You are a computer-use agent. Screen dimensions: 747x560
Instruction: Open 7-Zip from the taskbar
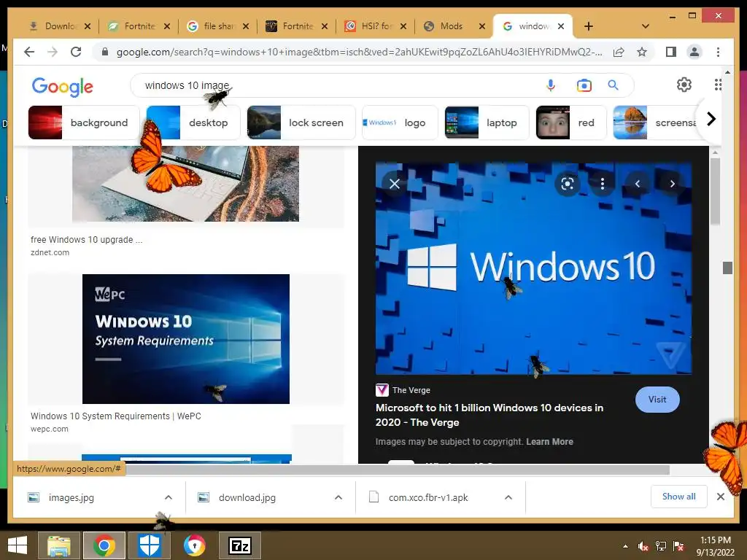pyautogui.click(x=239, y=545)
